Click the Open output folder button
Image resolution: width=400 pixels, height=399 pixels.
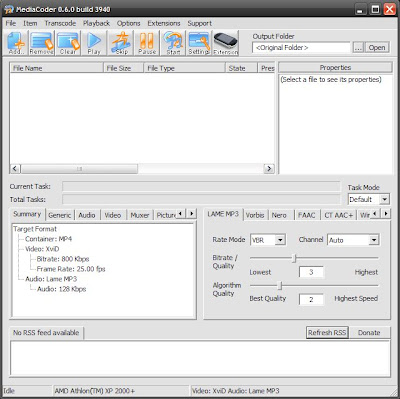click(x=377, y=48)
